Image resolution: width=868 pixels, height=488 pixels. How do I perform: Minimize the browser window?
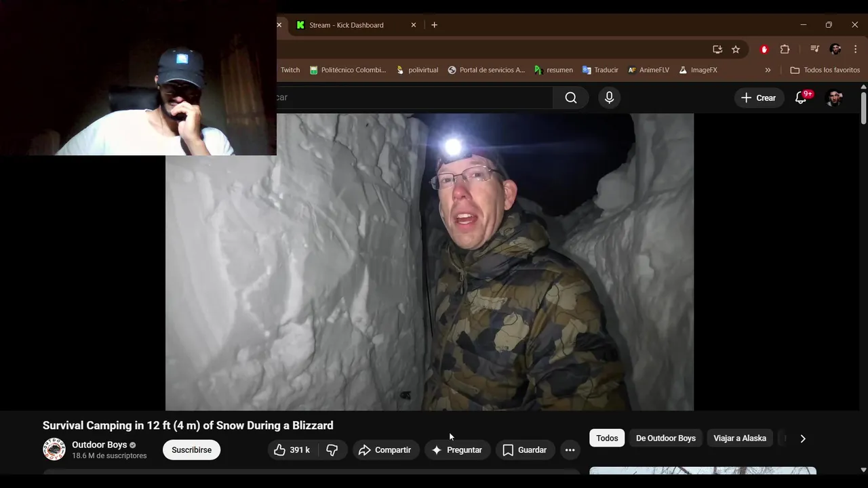(x=803, y=25)
